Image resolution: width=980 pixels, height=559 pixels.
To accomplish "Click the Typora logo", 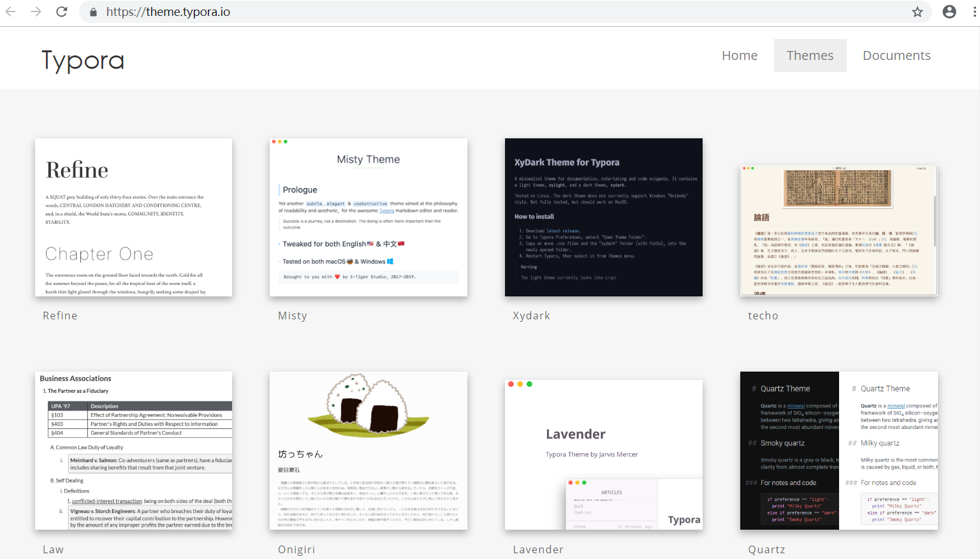I will pyautogui.click(x=83, y=61).
